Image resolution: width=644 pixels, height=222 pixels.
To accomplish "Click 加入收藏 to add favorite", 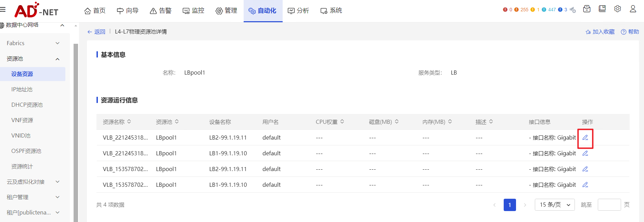I will pos(600,32).
